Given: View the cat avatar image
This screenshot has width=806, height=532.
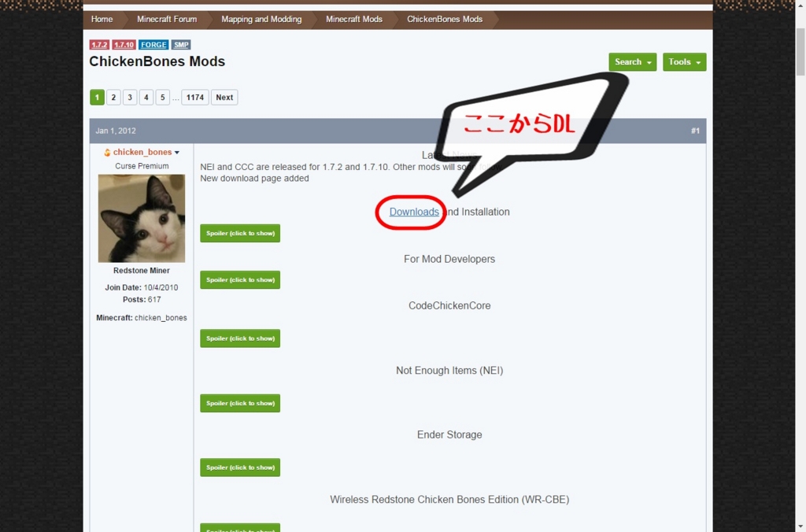Looking at the screenshot, I should tap(142, 219).
